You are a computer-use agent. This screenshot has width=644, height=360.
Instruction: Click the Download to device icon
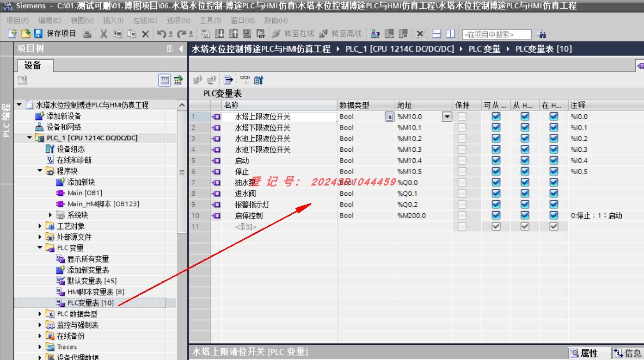pos(219,34)
